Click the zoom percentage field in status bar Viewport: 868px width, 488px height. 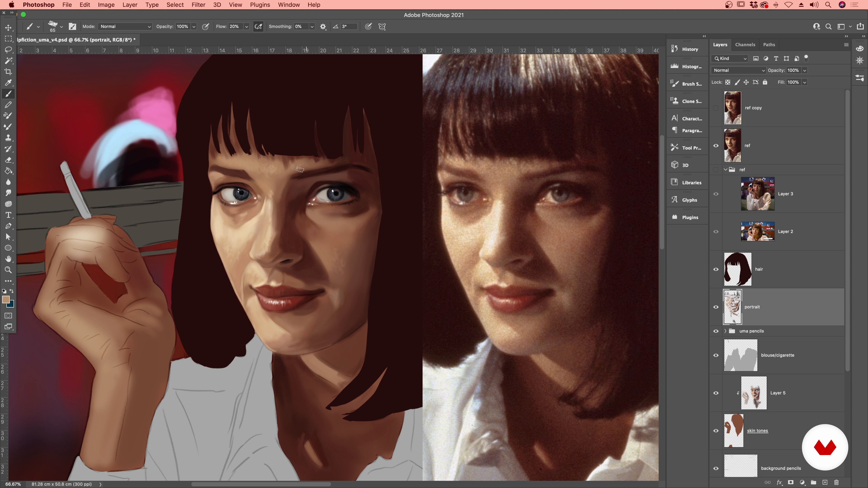pos(13,484)
